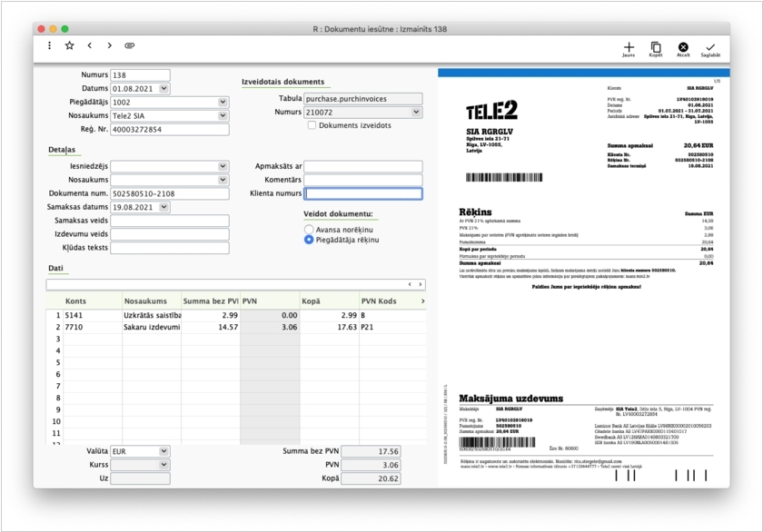This screenshot has width=763, height=532.
Task: Open the Datums date dropdown
Action: (x=163, y=89)
